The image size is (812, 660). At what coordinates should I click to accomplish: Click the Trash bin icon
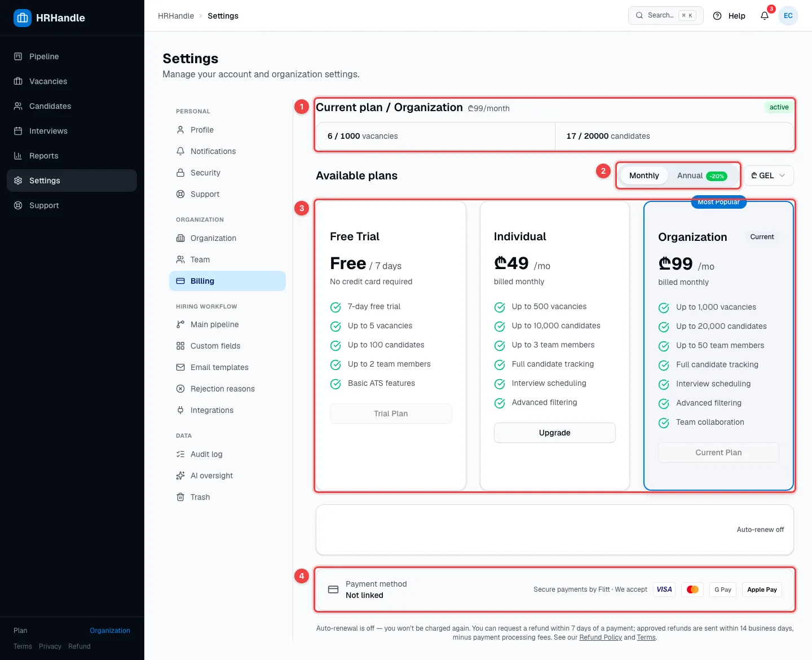[x=180, y=497]
